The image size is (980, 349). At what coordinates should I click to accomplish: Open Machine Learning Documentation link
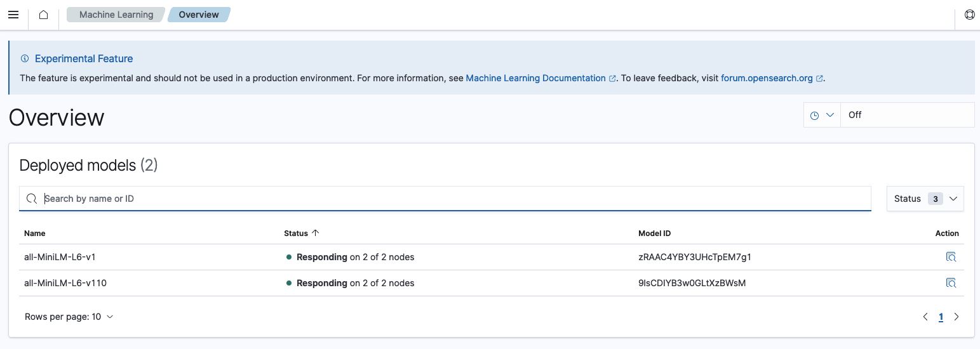(535, 78)
